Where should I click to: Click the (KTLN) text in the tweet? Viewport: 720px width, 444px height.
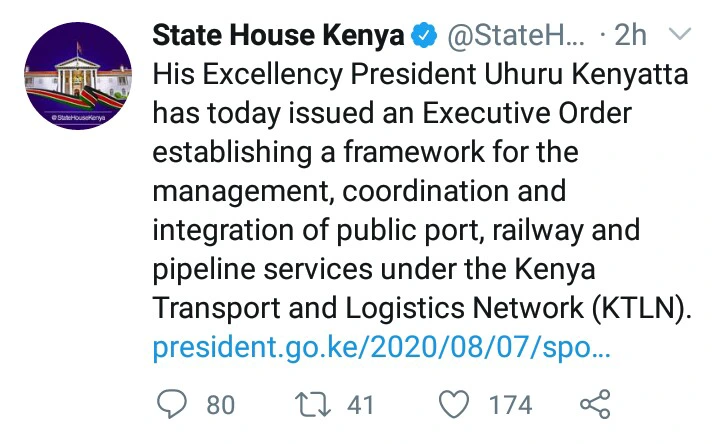(x=641, y=308)
